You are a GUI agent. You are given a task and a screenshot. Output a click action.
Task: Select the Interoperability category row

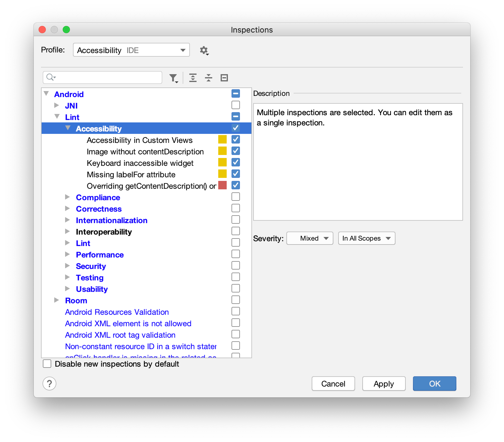pos(146,232)
